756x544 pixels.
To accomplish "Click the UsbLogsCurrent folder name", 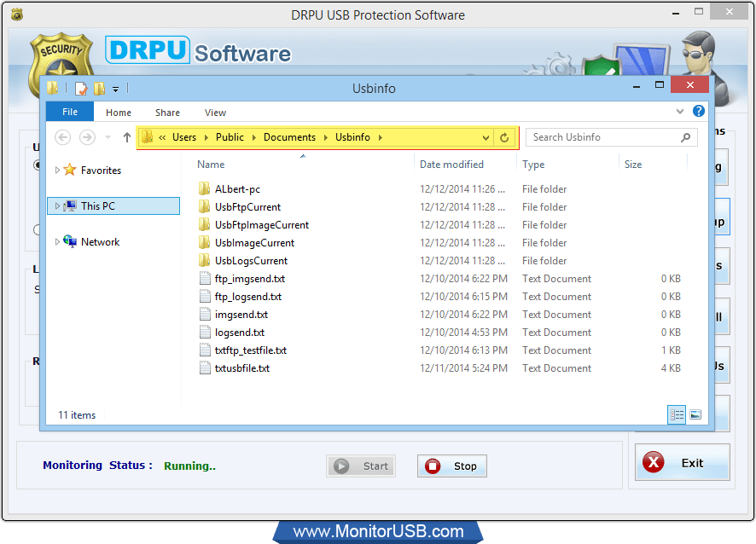I will [x=251, y=261].
